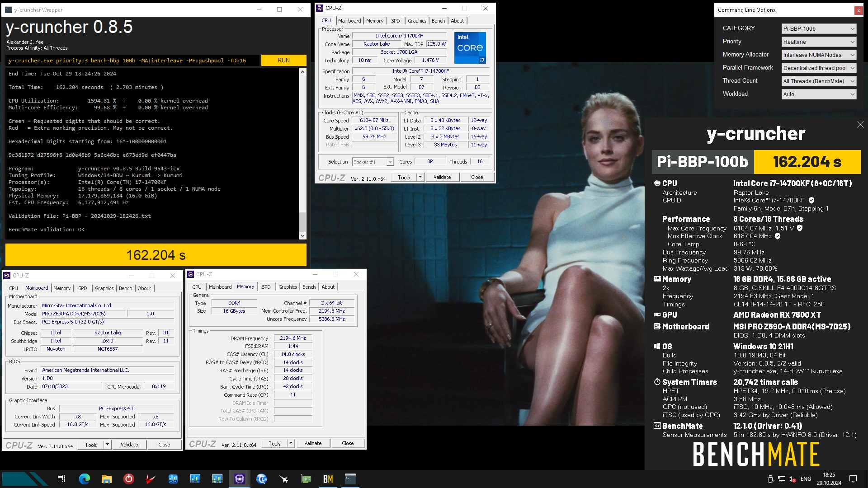Viewport: 868px width, 488px height.
Task: Click the Motherboard icon in BenchMate panel
Action: click(657, 327)
